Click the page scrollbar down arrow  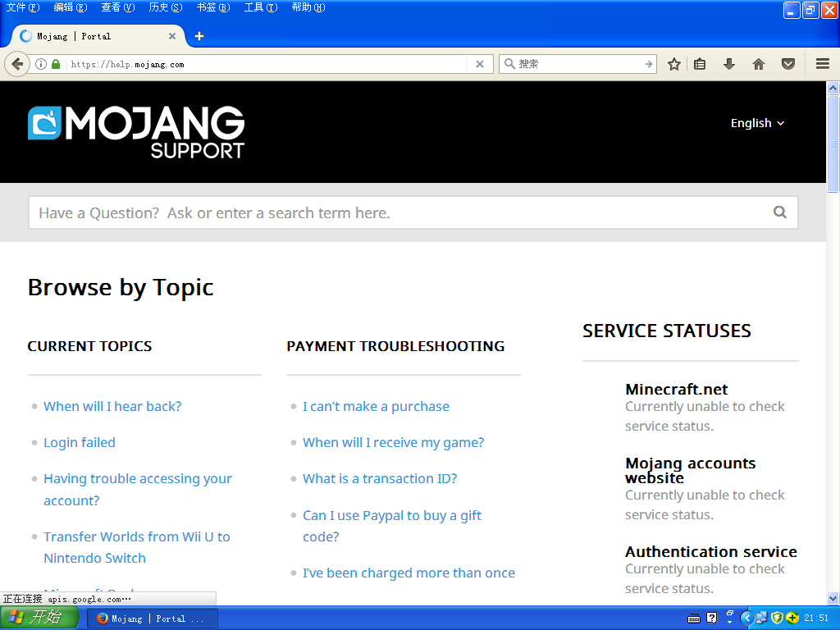coord(833,598)
